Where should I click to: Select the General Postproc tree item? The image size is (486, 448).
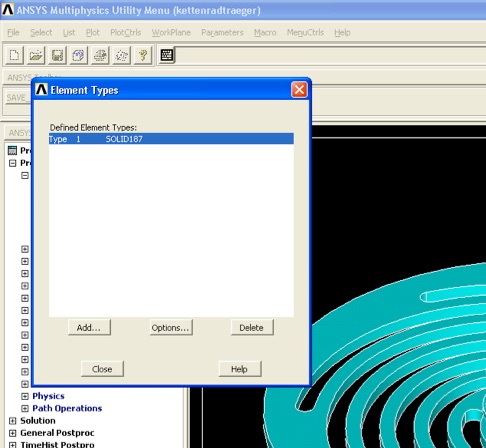coord(57,433)
